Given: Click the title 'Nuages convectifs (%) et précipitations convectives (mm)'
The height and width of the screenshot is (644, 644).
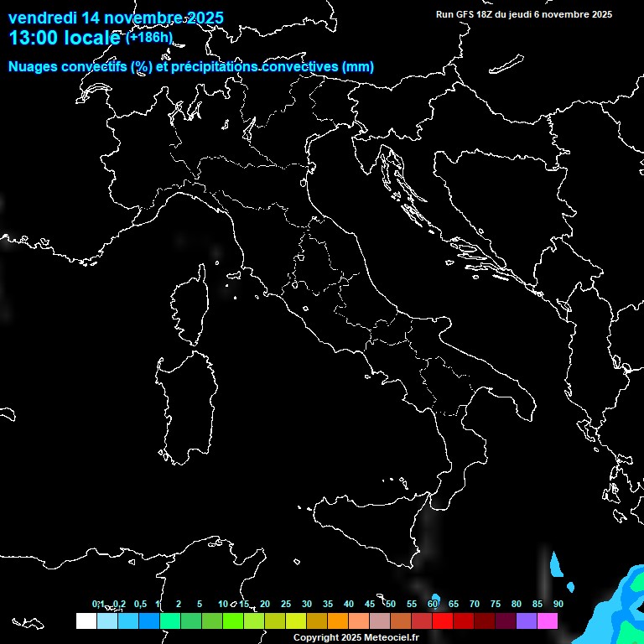Looking at the screenshot, I should pos(191,66).
